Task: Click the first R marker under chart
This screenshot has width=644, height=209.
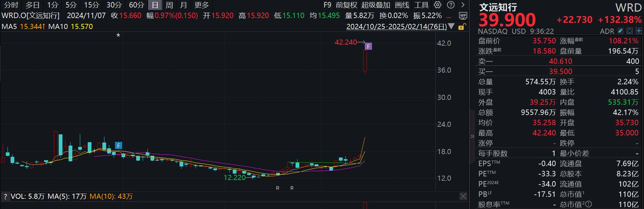Action: (x=278, y=188)
